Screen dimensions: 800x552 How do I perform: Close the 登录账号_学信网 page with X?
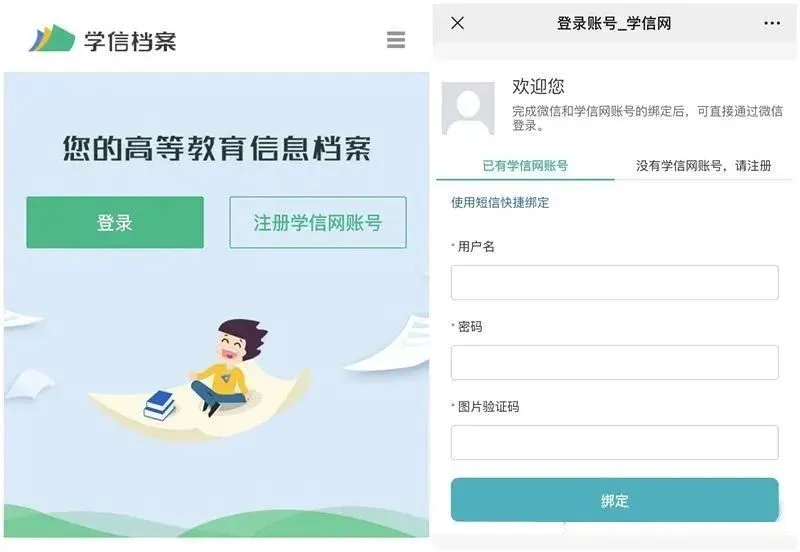[x=458, y=23]
